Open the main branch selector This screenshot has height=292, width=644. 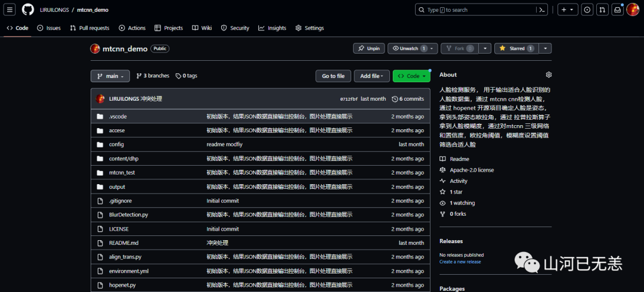point(110,76)
